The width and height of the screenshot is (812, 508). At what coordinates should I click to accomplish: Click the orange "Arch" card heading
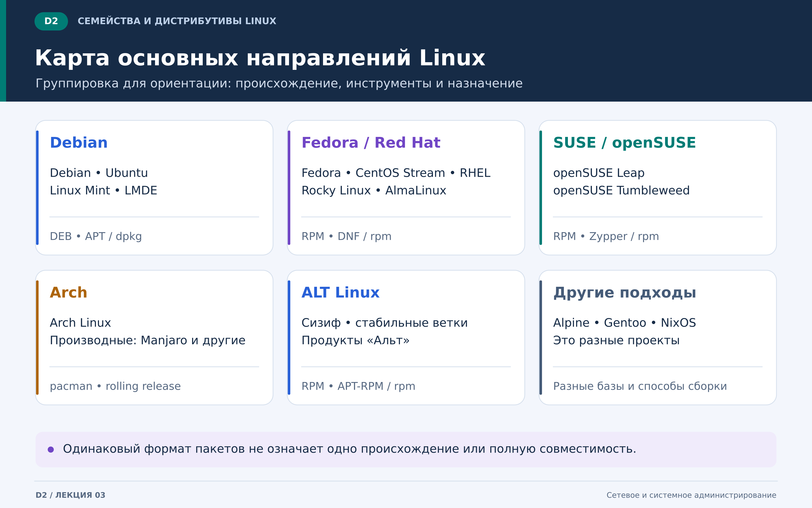(x=69, y=293)
